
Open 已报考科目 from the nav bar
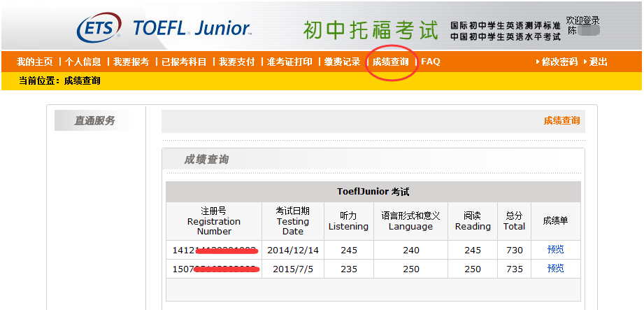point(184,62)
